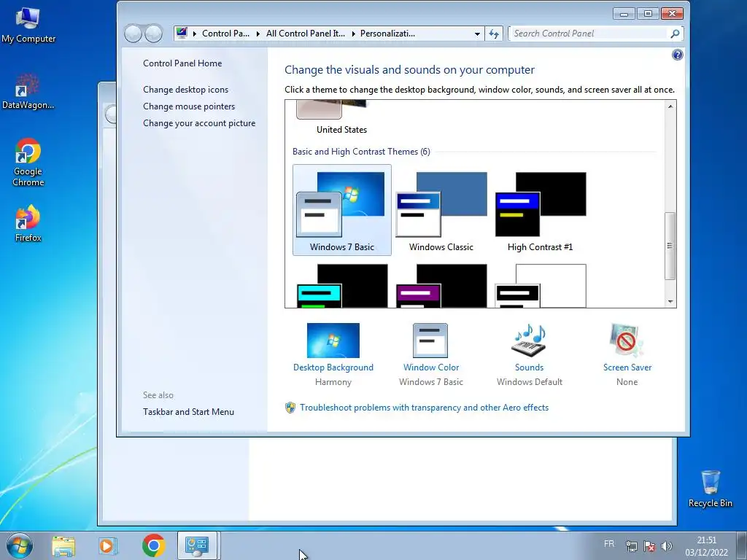Select the United States theme
Screen dimensions: 747x560
(341, 117)
